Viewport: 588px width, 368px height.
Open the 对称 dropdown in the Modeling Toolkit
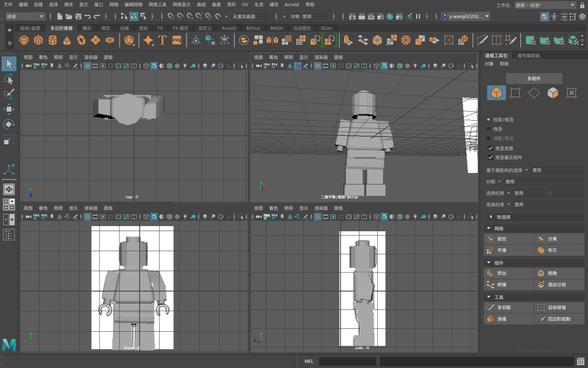499,182
